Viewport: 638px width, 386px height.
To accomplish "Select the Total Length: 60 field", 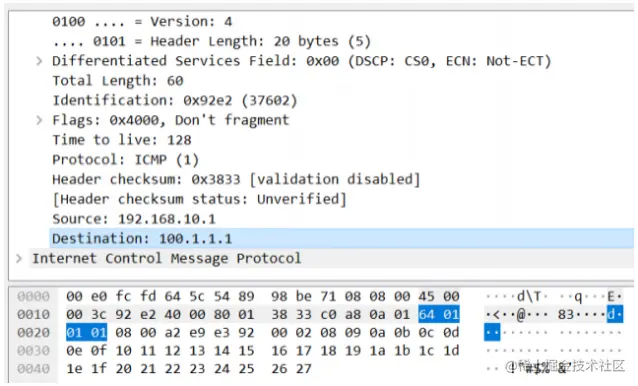I will pos(118,81).
